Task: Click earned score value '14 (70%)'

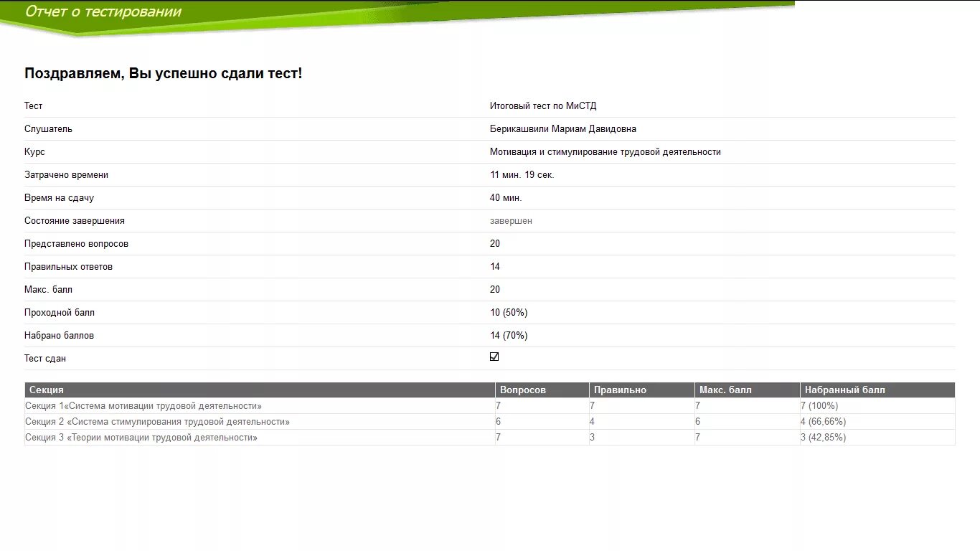Action: [509, 336]
